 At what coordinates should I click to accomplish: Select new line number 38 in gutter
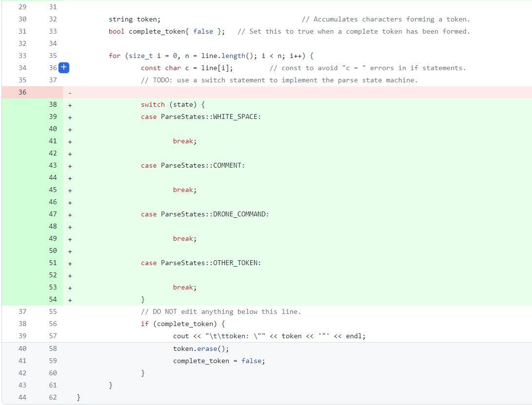[x=53, y=104]
